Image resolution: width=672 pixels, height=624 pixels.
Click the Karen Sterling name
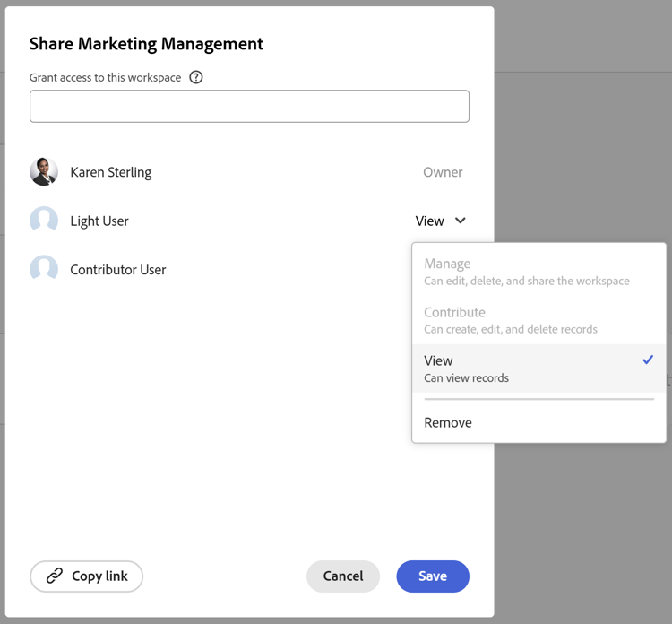click(111, 172)
